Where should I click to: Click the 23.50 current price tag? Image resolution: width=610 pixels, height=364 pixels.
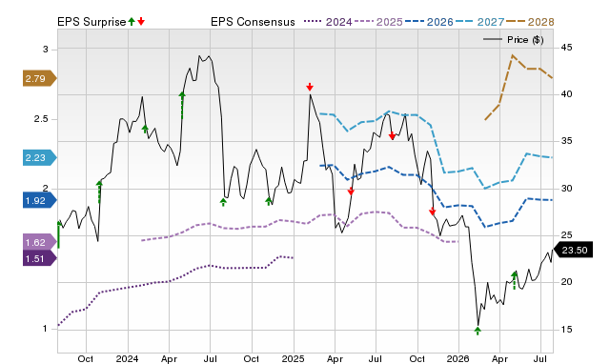pos(573,250)
